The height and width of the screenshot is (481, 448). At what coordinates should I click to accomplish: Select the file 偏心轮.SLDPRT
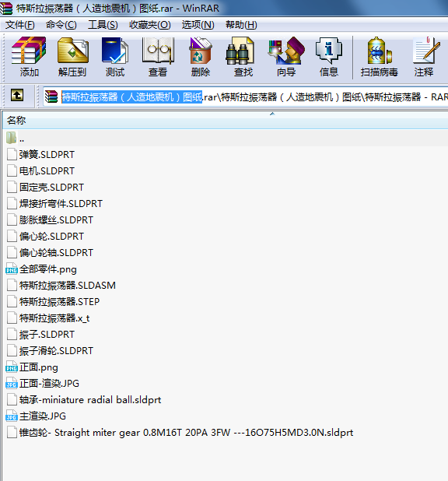pyautogui.click(x=51, y=236)
